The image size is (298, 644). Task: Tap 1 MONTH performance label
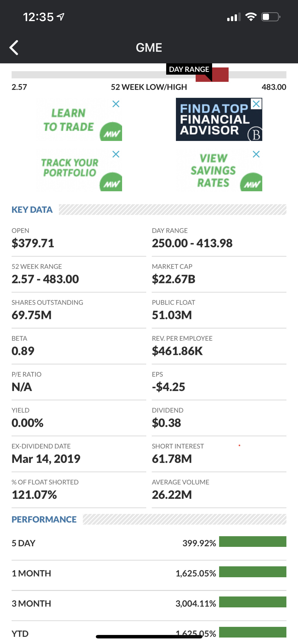[x=31, y=574]
